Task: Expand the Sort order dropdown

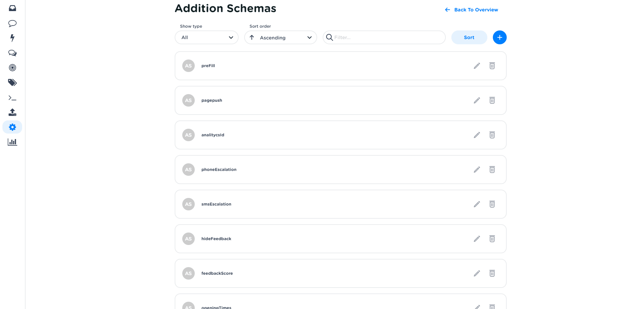Action: click(280, 37)
